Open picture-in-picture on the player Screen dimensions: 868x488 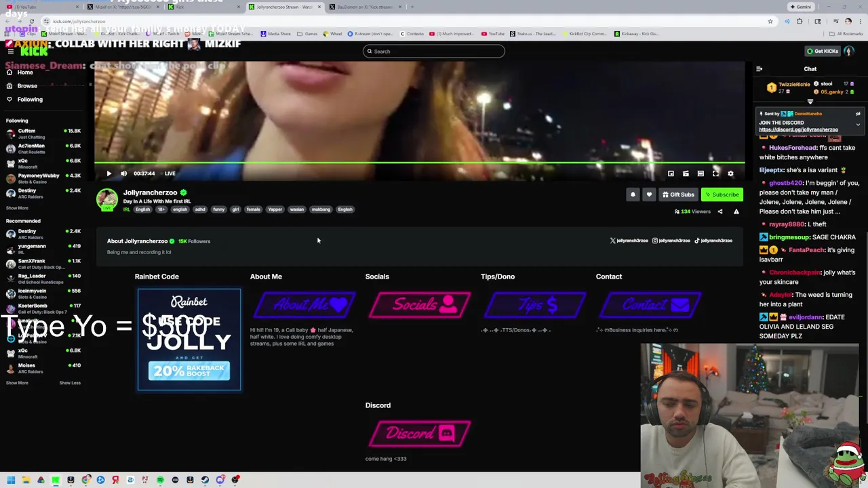click(x=671, y=174)
